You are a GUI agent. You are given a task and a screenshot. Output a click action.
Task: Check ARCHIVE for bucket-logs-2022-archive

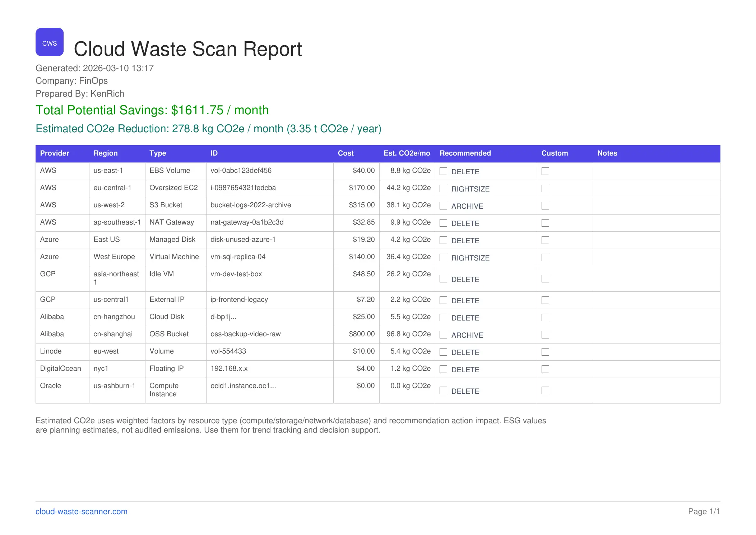pos(444,206)
